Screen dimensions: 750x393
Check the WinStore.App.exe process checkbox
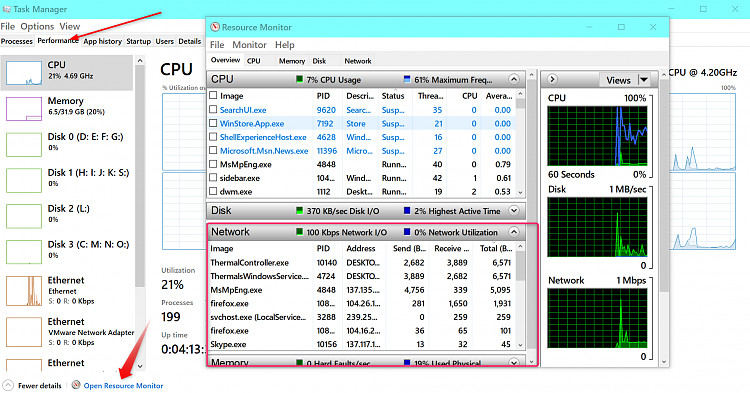213,123
